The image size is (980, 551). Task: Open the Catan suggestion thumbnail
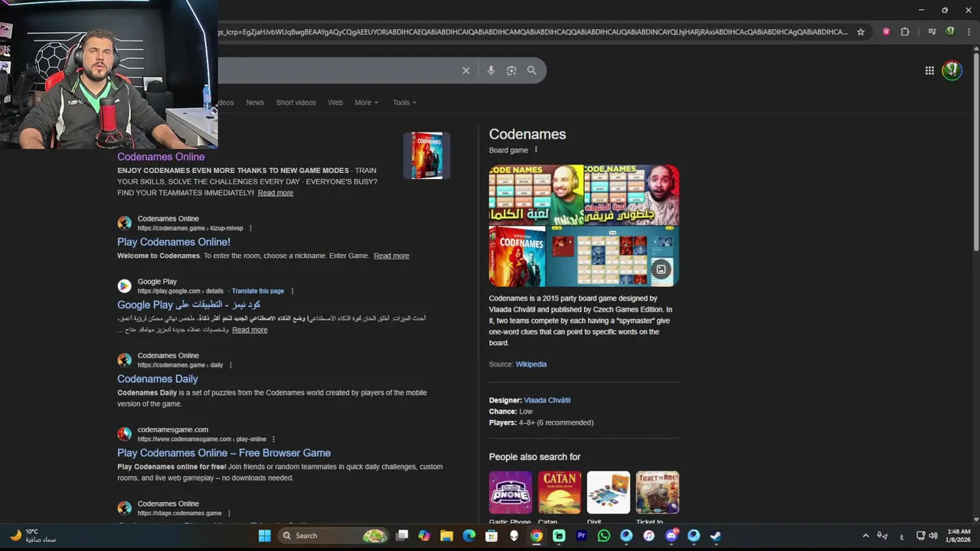point(560,492)
